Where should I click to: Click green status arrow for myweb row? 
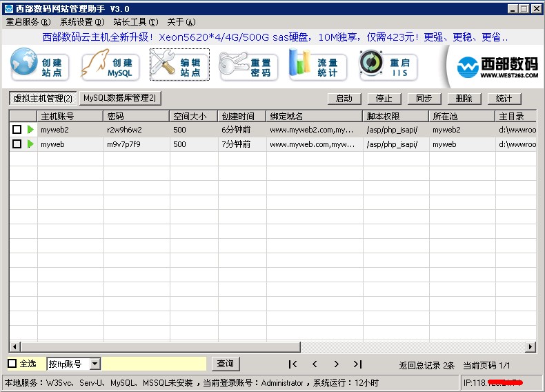30,144
